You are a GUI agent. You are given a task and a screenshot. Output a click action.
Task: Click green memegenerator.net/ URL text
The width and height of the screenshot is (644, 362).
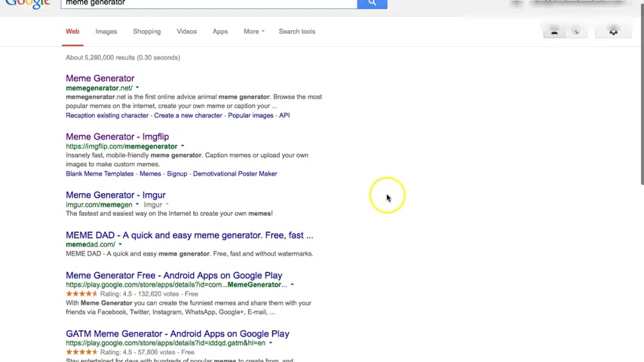pos(100,88)
